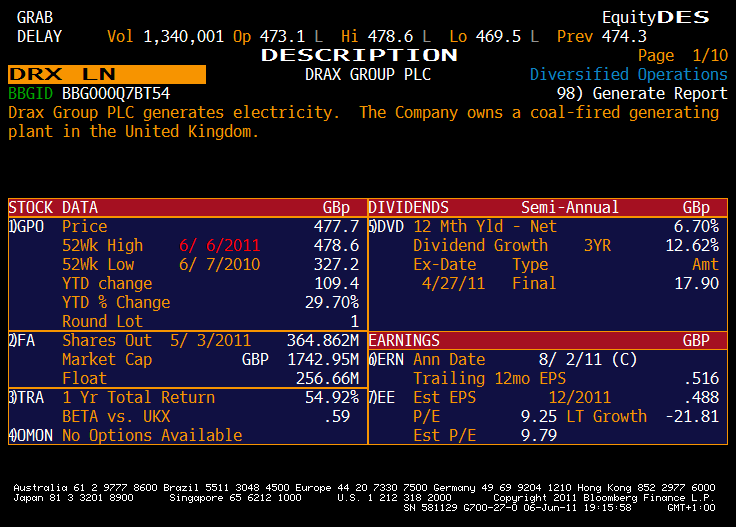Viewport: 736px width, 527px height.
Task: Click the Shares Out value 364.862M
Action: click(323, 341)
